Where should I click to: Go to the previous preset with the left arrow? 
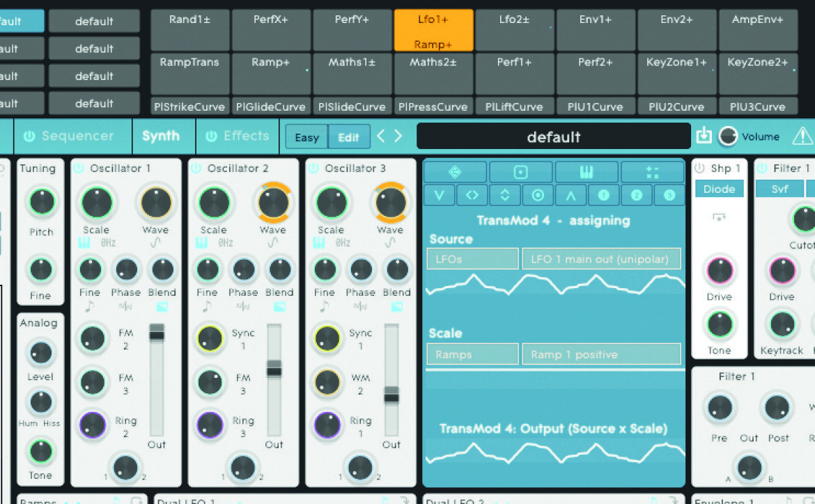click(380, 136)
